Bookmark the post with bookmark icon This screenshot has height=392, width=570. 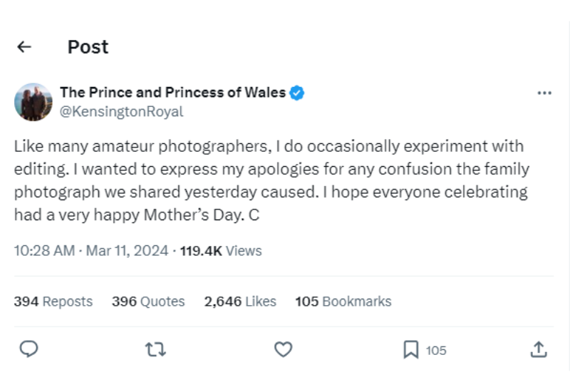tap(411, 349)
